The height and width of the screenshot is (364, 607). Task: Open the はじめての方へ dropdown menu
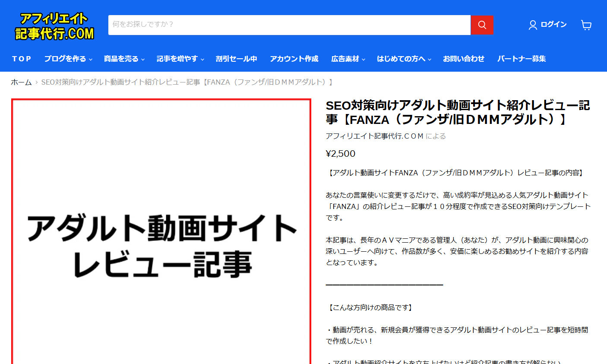coord(404,59)
